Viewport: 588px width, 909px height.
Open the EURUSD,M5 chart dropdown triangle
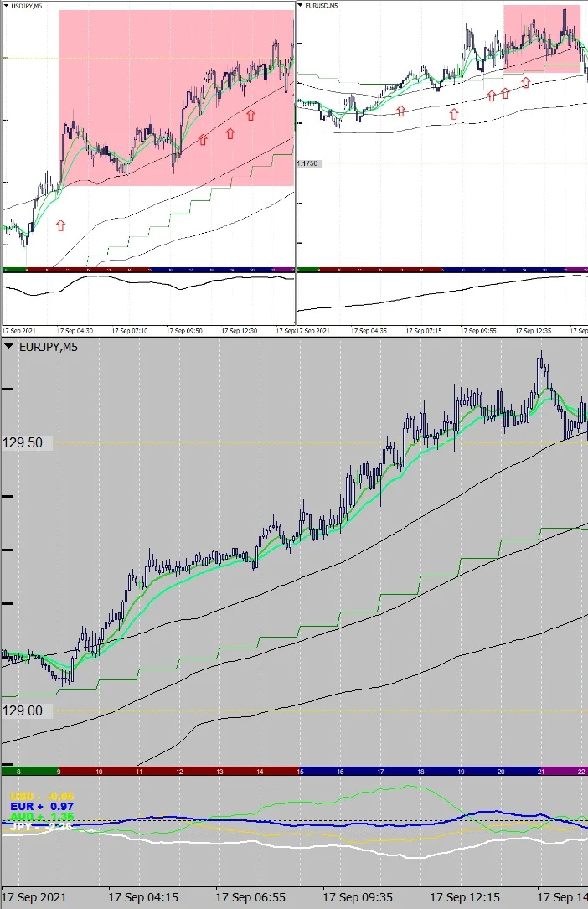point(300,5)
